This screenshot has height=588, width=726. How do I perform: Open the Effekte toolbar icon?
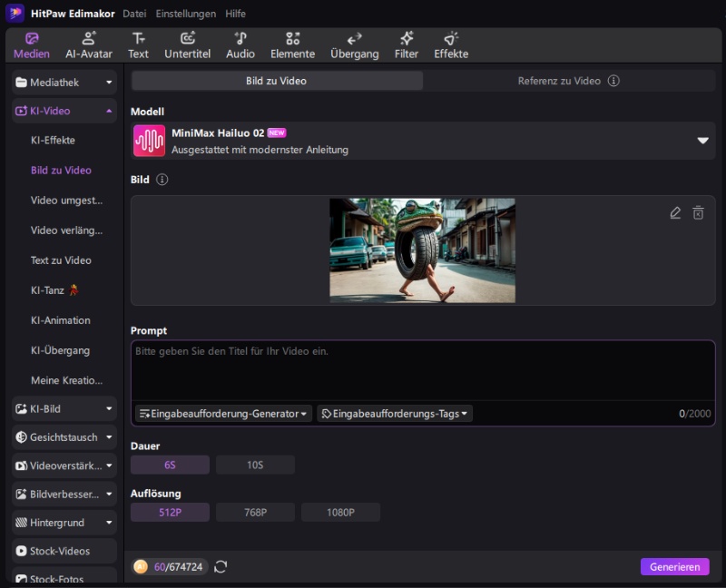point(451,44)
